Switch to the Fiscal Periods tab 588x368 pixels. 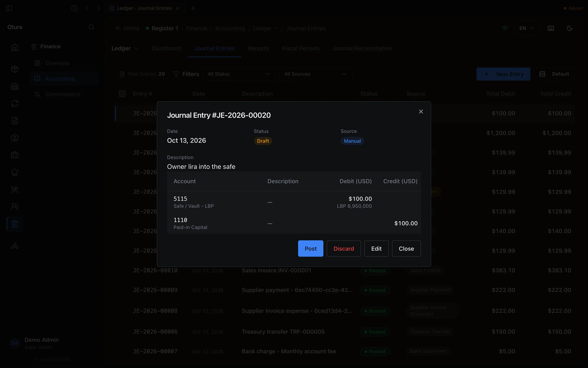tap(301, 48)
